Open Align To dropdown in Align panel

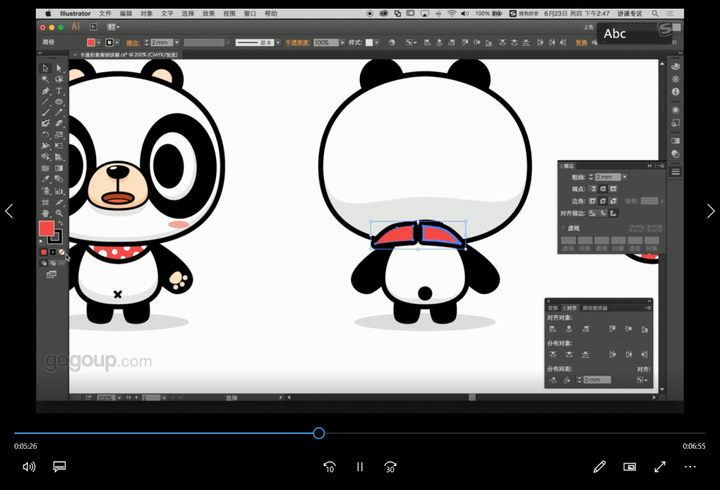642,380
